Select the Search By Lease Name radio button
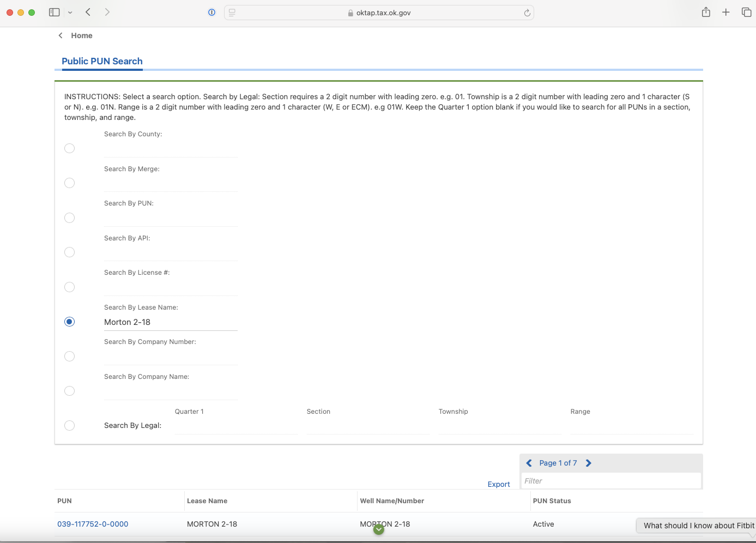The image size is (756, 543). coord(69,322)
